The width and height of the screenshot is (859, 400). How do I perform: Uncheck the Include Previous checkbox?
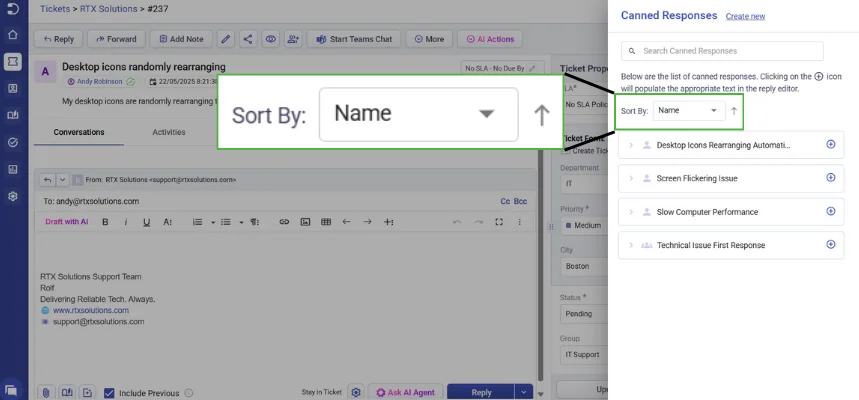(x=109, y=393)
